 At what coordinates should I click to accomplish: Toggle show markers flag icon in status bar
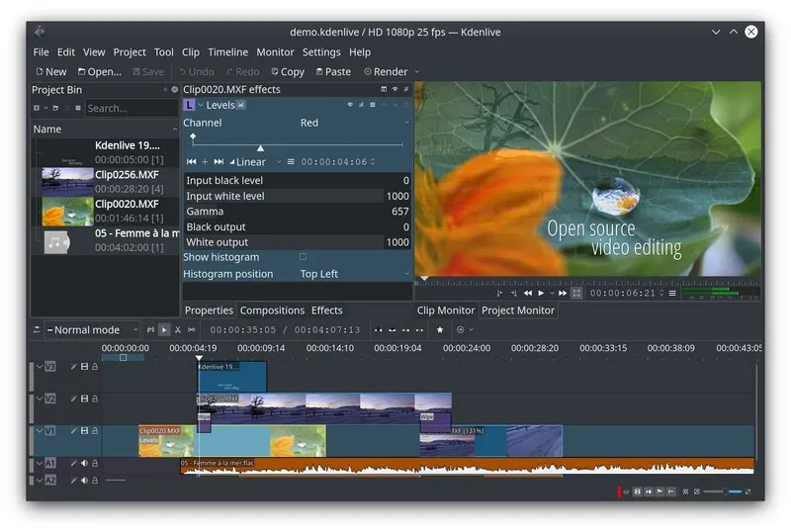(x=659, y=491)
